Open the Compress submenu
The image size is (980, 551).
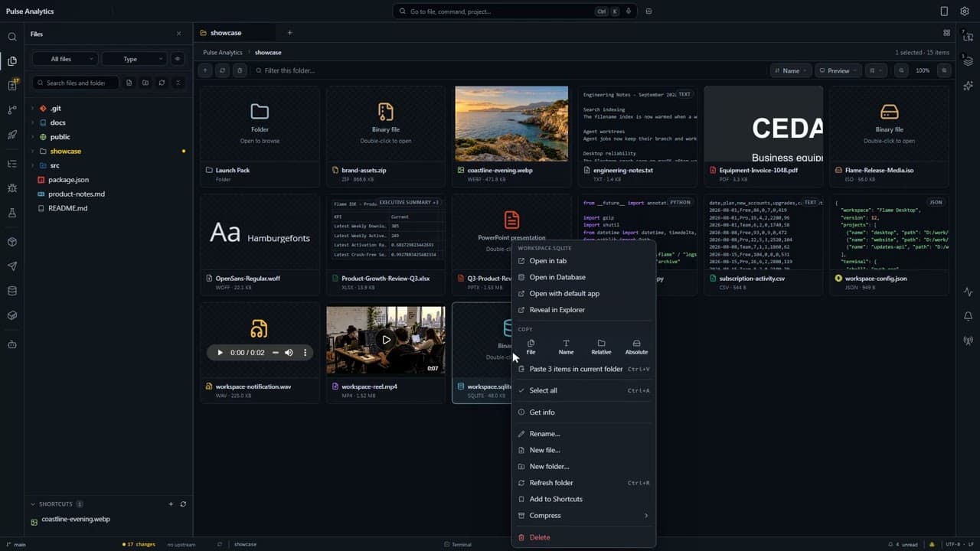click(584, 515)
